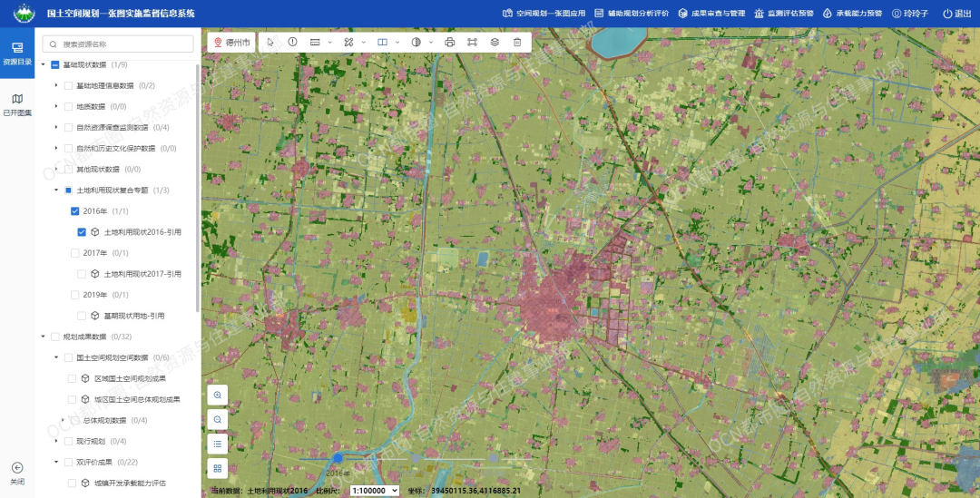980x498 pixels.
Task: Check the 2017年 checkbox
Action: 75,253
